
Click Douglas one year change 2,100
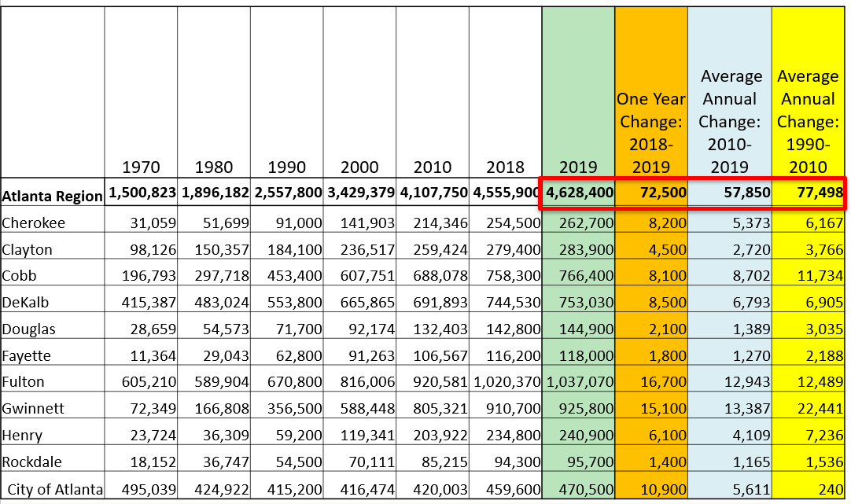[x=665, y=329]
